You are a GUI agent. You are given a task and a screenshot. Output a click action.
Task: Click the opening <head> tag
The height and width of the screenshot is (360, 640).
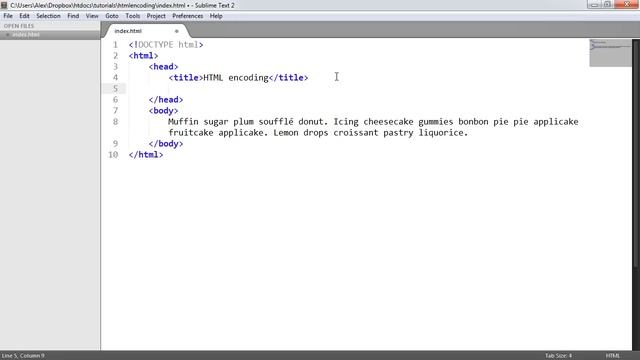pos(163,67)
